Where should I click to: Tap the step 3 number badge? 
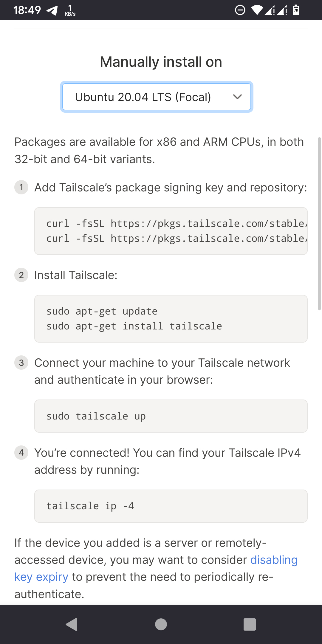pyautogui.click(x=21, y=363)
